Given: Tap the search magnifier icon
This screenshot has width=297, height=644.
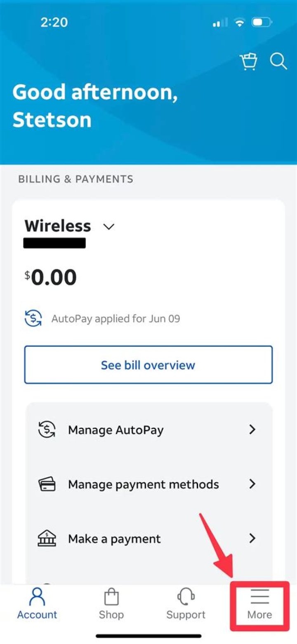Looking at the screenshot, I should click(x=278, y=61).
